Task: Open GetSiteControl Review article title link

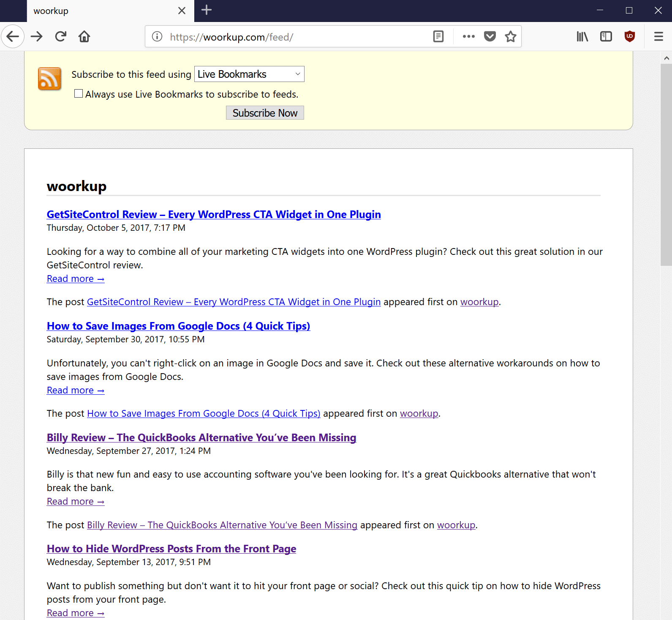Action: pyautogui.click(x=214, y=214)
